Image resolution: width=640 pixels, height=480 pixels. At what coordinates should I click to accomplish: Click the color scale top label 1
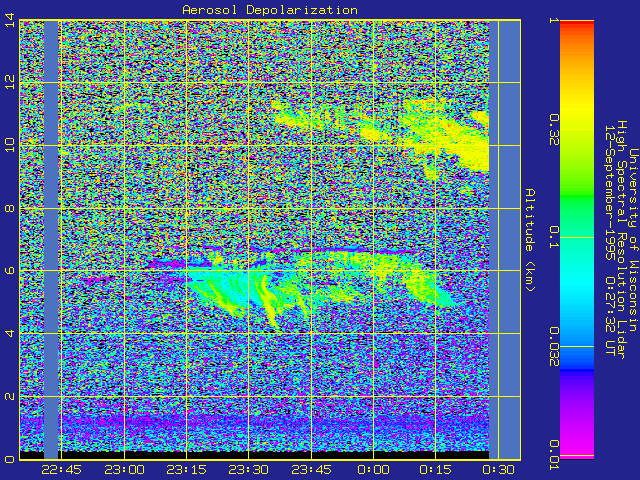554,20
